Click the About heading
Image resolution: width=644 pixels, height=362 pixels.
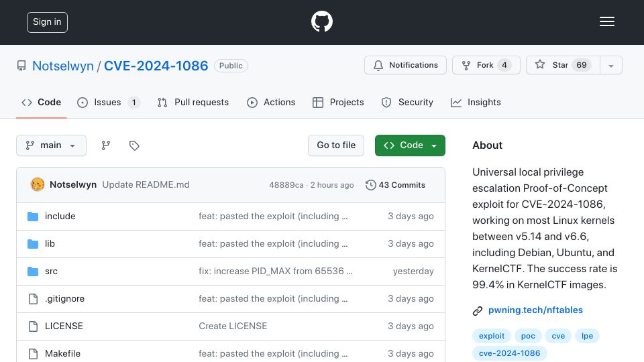click(487, 145)
